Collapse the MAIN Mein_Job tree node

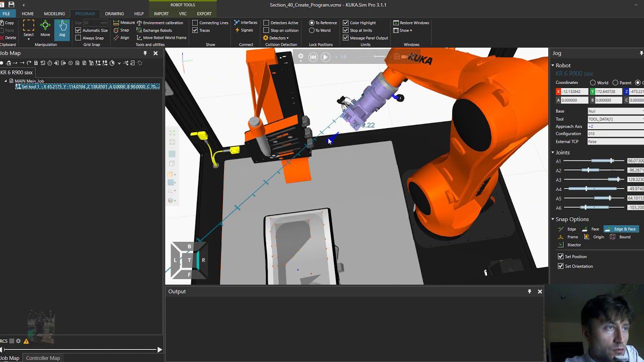(x=6, y=81)
